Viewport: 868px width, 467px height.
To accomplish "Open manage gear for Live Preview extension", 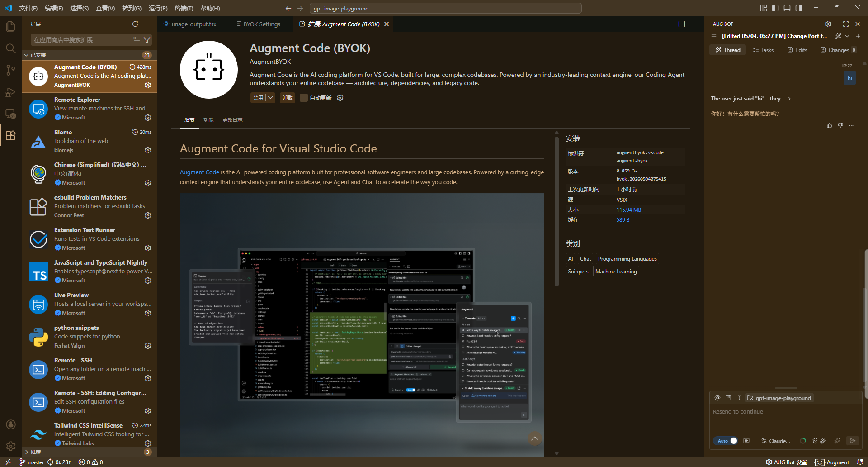I will 148,313.
